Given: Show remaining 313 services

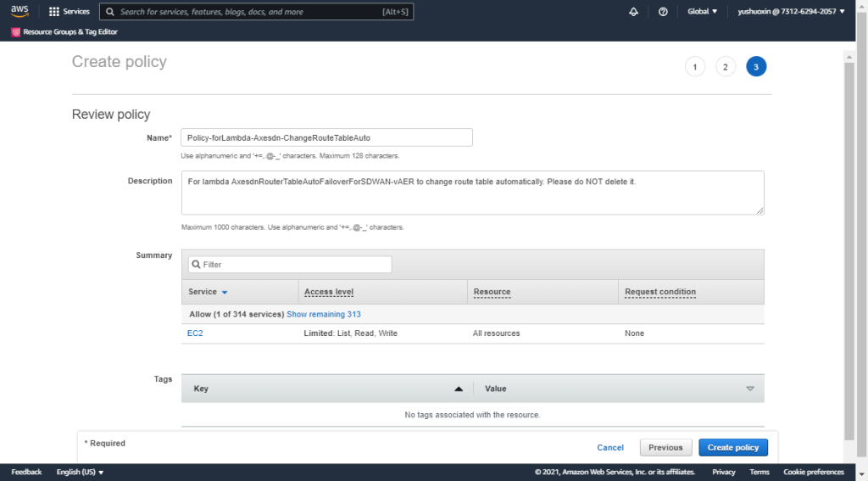Looking at the screenshot, I should point(324,314).
